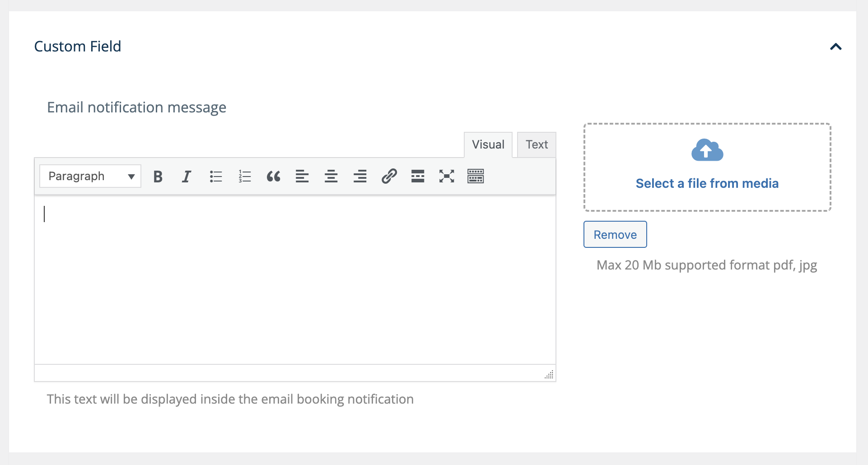The image size is (868, 465).
Task: Click the insert link chain icon
Action: tap(389, 177)
